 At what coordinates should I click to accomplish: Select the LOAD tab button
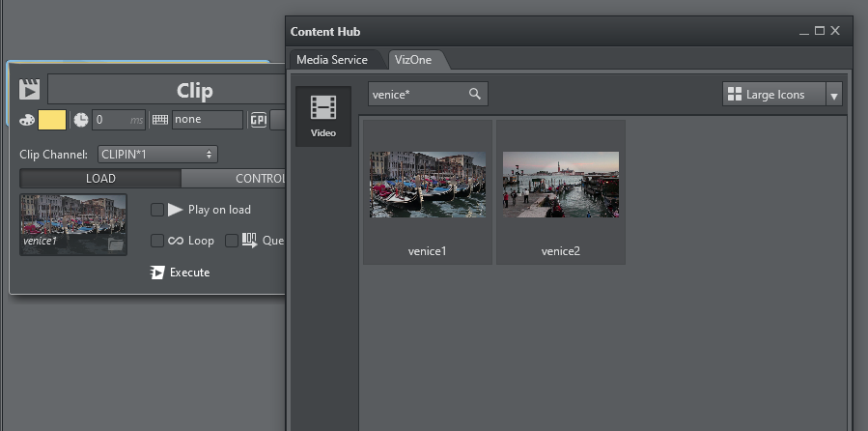100,179
